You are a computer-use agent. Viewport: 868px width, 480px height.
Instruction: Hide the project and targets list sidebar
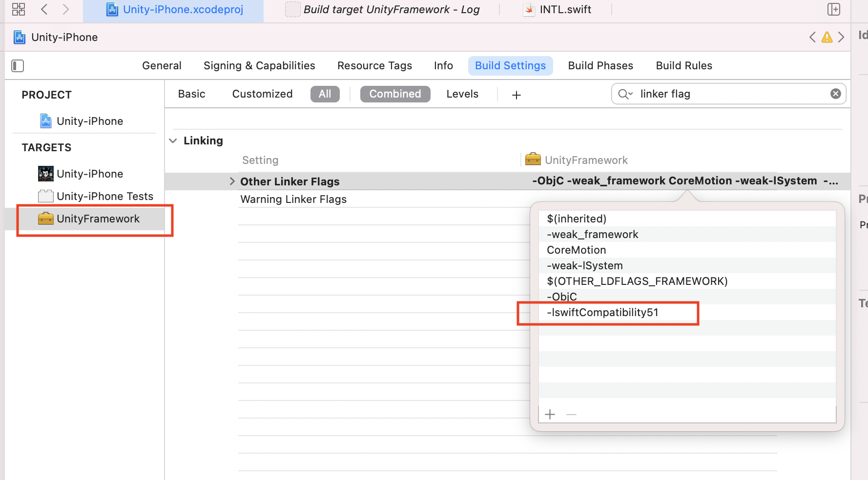click(x=18, y=66)
